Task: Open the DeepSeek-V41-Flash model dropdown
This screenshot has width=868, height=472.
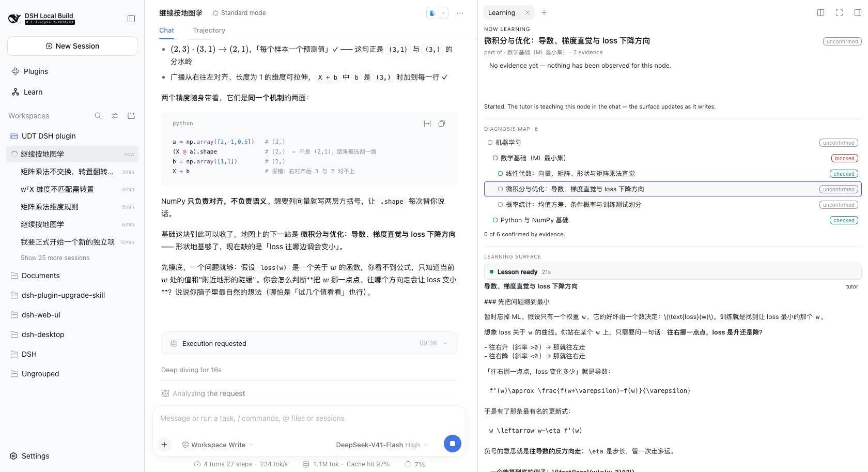Action: 382,445
